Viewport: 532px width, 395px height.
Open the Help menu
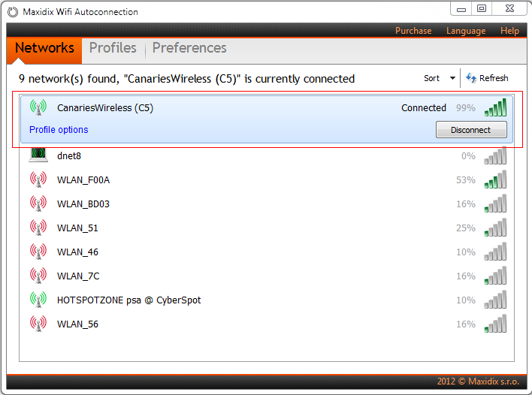pyautogui.click(x=509, y=31)
